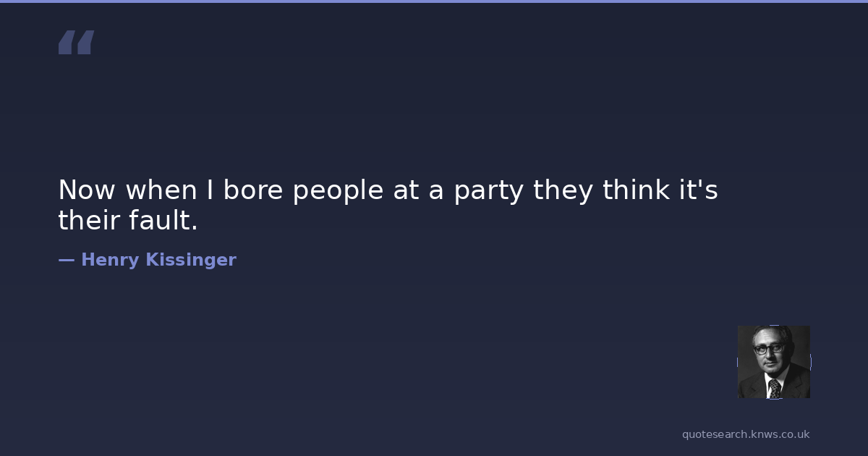The width and height of the screenshot is (868, 456).
Task: Click the large quotation mark icon
Action: [x=76, y=43]
